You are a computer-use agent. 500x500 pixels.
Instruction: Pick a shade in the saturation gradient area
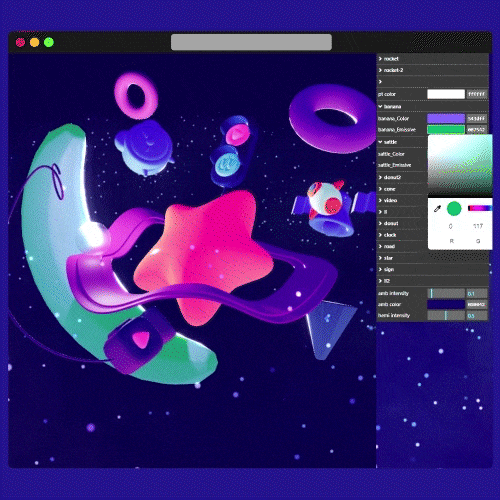tap(460, 165)
